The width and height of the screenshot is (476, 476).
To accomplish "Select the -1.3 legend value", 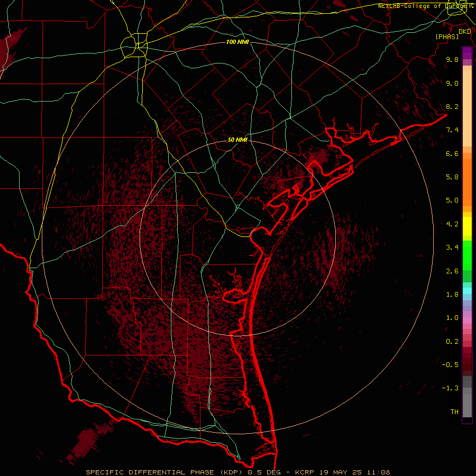I will click(450, 388).
